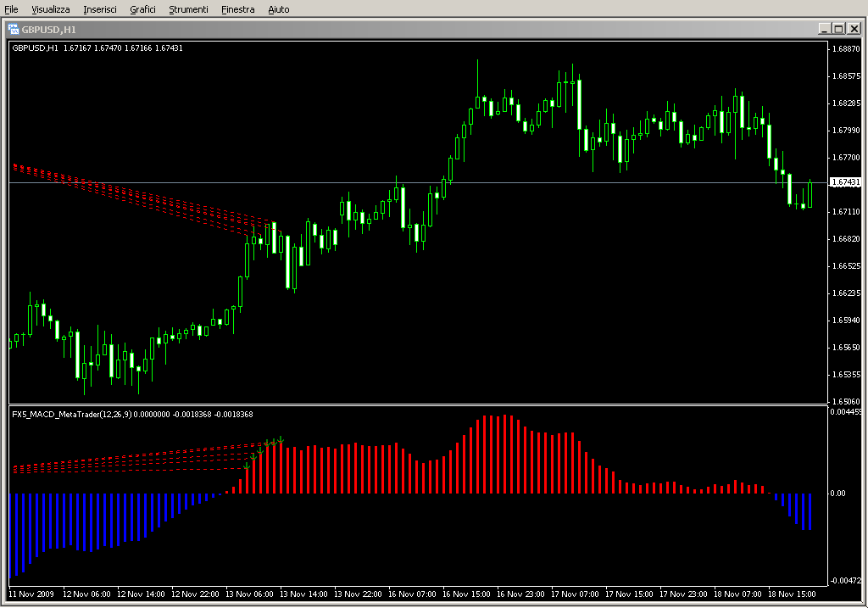The image size is (868, 608).
Task: Click the GBPUSD,H1 window title text
Action: pos(48,30)
